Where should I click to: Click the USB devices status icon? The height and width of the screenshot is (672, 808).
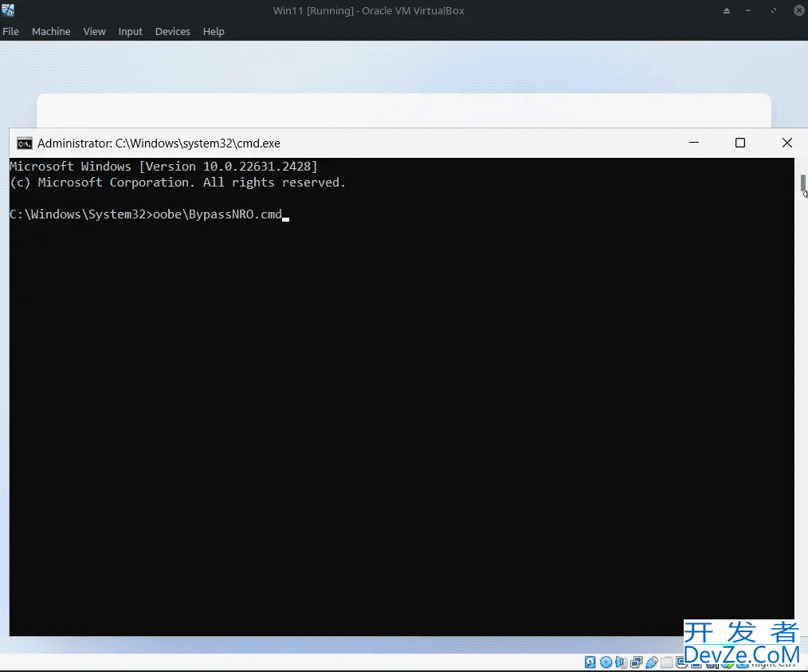pyautogui.click(x=652, y=662)
